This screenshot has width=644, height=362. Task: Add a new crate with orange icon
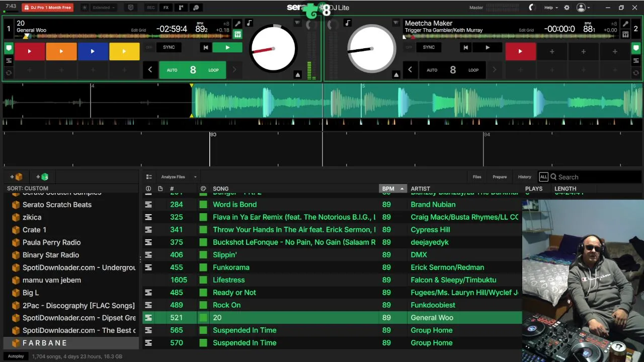(x=16, y=177)
